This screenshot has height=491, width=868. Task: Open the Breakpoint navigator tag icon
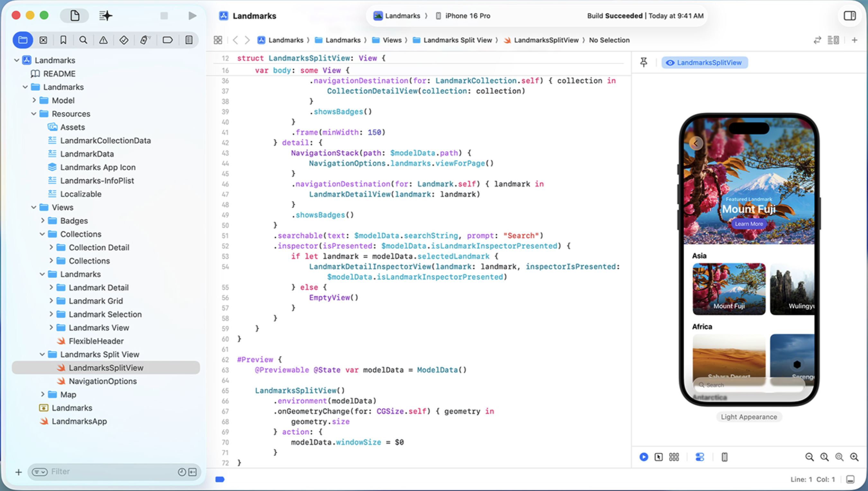coord(168,40)
